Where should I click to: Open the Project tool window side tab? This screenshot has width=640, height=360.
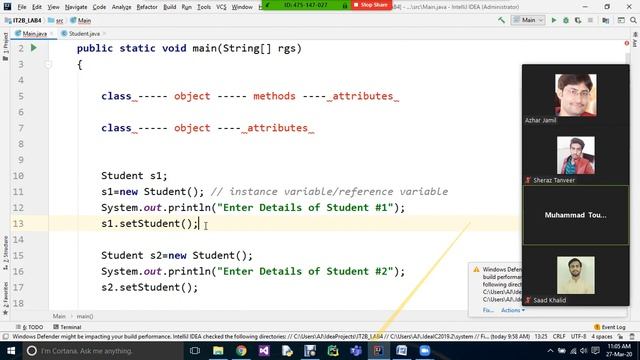pyautogui.click(x=5, y=46)
